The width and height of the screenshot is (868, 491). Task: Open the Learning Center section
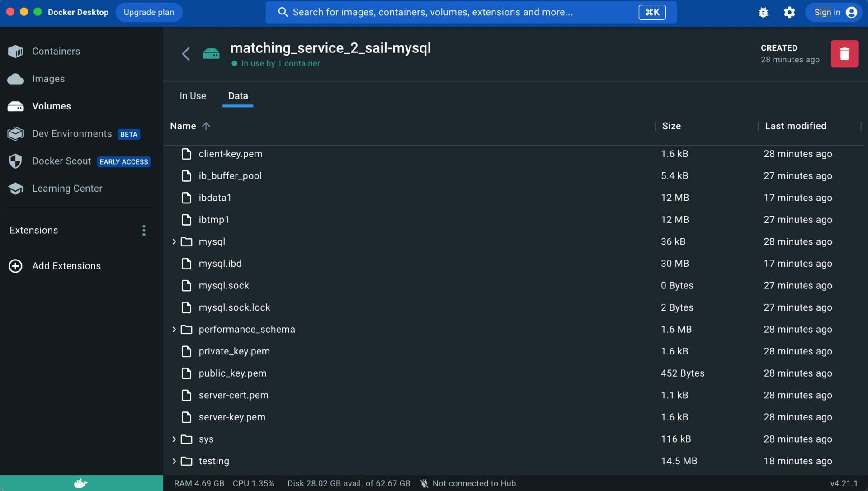pyautogui.click(x=67, y=189)
